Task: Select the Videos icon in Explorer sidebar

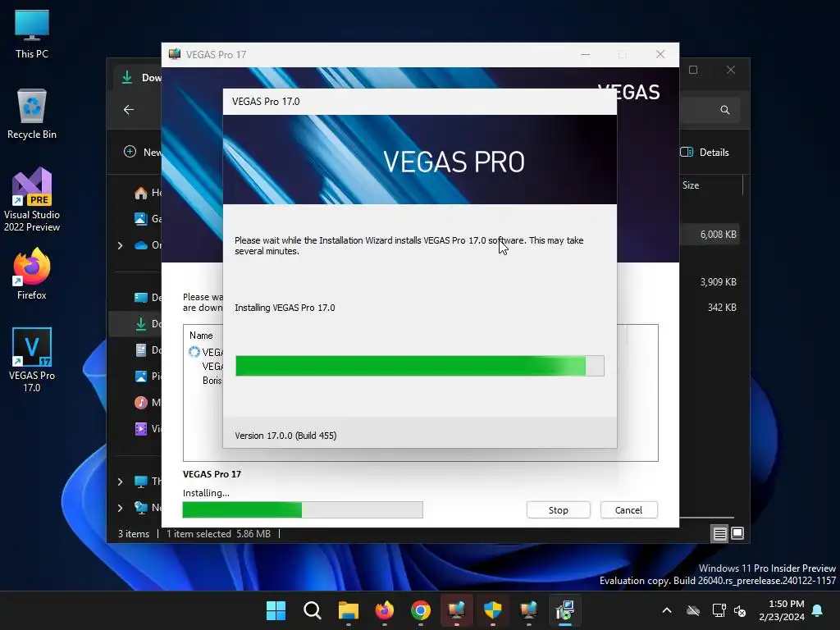Action: [x=141, y=428]
